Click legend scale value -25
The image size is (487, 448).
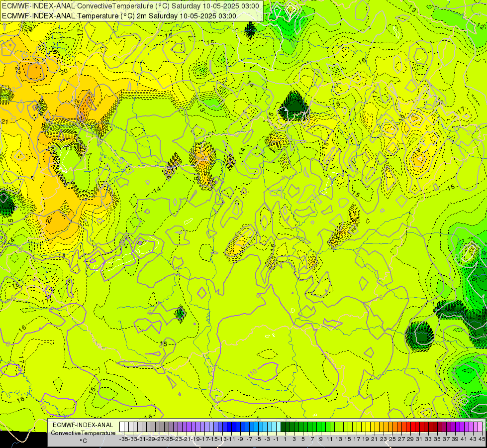coord(169,440)
